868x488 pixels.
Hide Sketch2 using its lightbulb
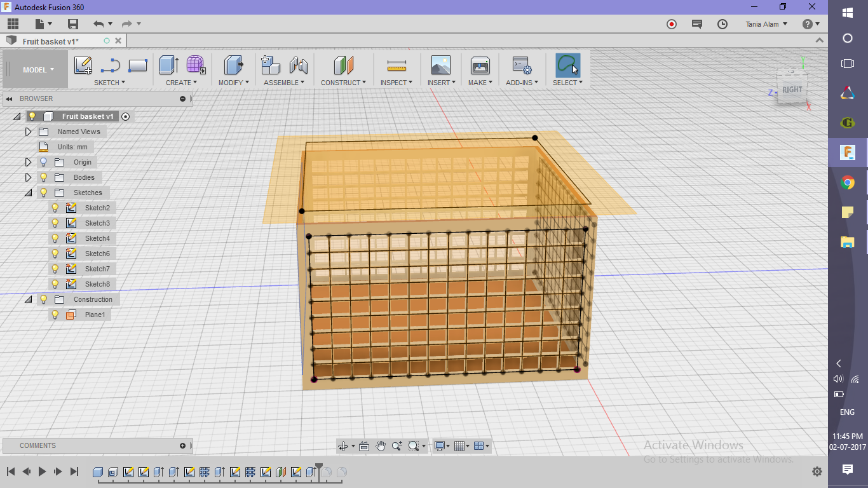point(55,208)
